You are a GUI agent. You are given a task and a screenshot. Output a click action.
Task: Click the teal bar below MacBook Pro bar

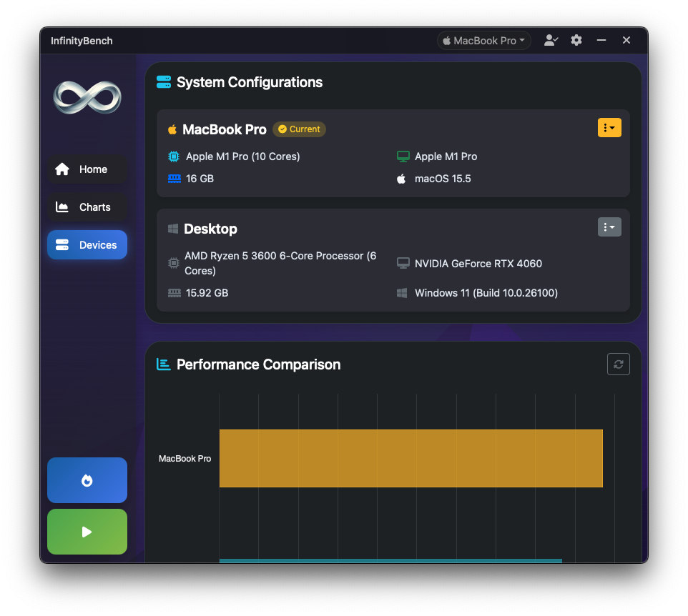pos(390,561)
